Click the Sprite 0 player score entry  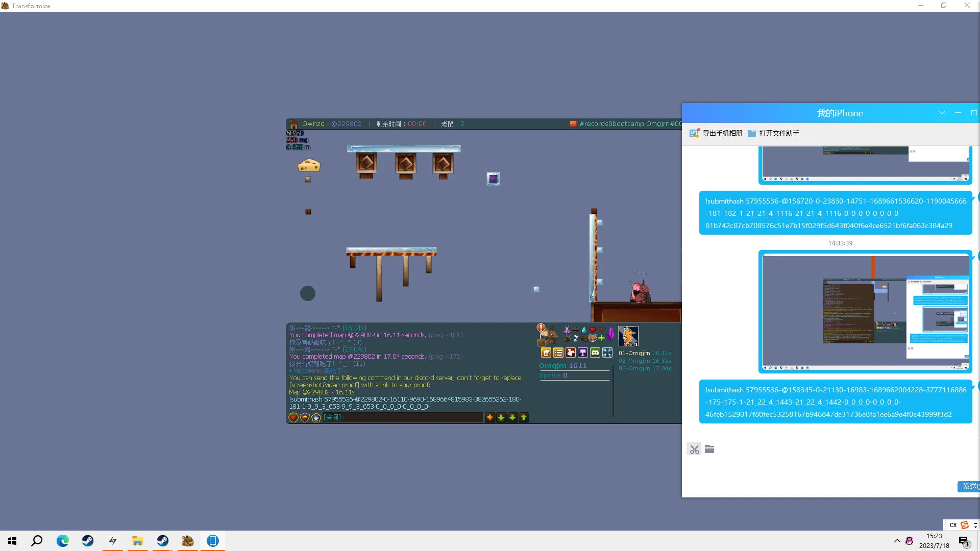coord(553,375)
